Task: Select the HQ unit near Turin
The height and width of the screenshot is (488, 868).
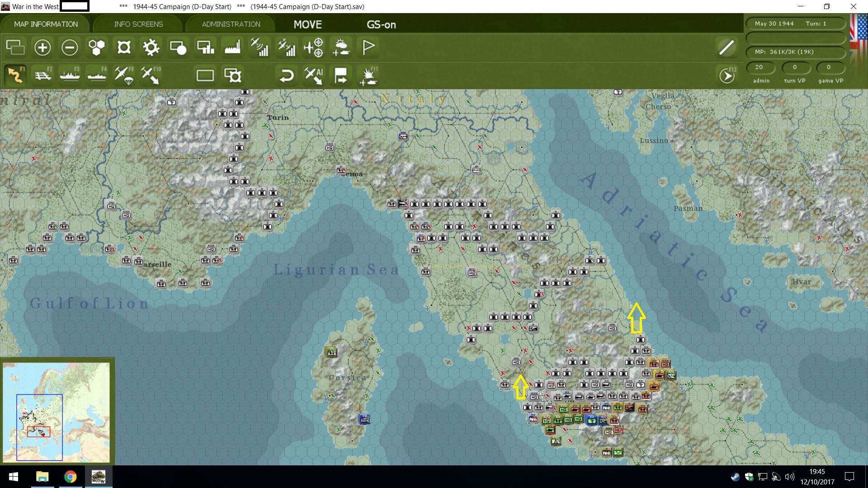Action: (x=330, y=147)
